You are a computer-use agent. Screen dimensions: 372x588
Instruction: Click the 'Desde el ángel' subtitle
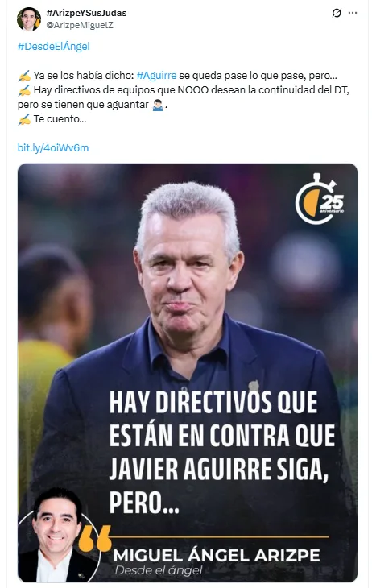coord(159,571)
